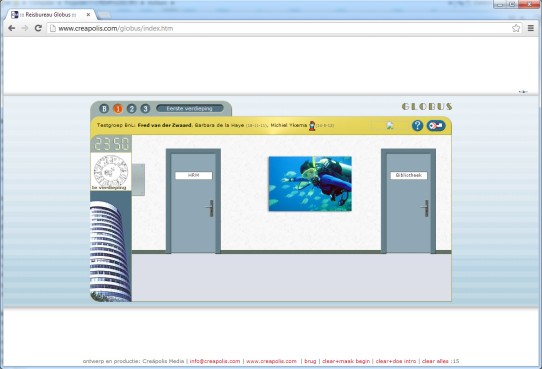The height and width of the screenshot is (369, 542).
Task: Click the clear+doe intro link
Action: point(396,361)
